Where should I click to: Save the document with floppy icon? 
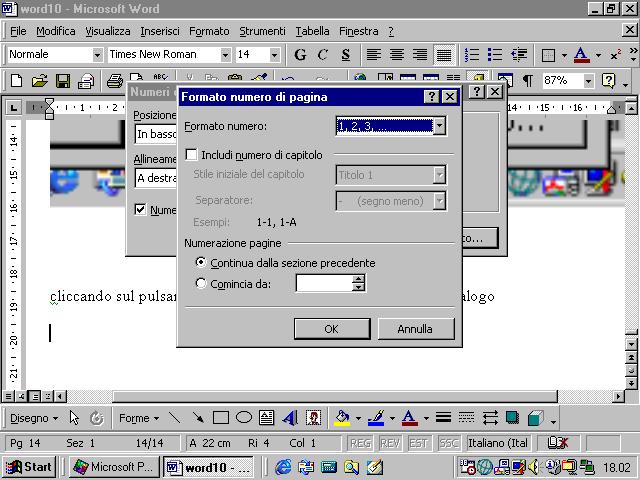63,80
